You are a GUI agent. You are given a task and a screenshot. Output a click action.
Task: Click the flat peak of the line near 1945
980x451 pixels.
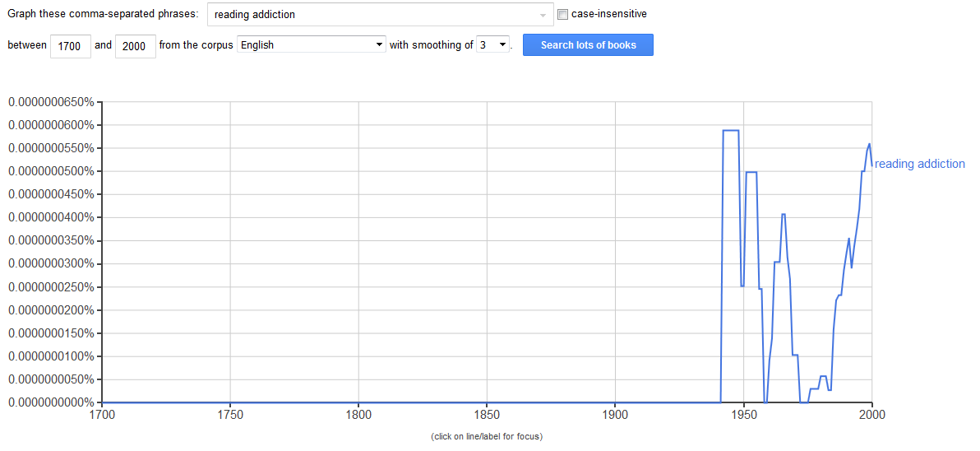click(x=731, y=130)
